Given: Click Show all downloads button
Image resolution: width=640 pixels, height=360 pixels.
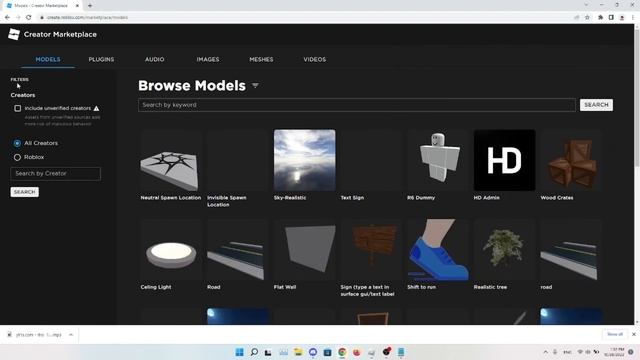Looking at the screenshot, I should pyautogui.click(x=615, y=334).
